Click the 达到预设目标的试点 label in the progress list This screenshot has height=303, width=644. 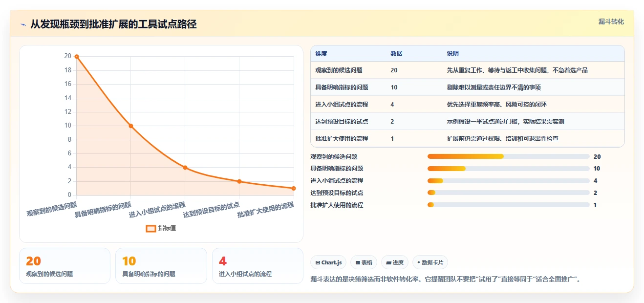point(337,193)
